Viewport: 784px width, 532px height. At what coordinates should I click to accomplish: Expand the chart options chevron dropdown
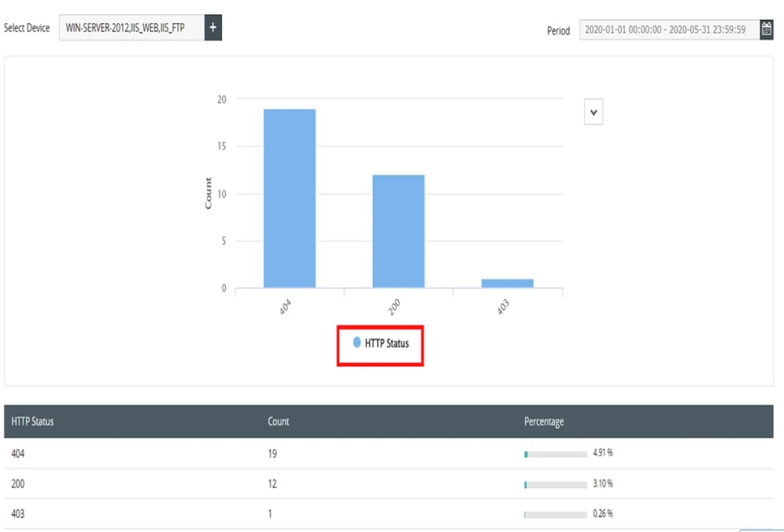(x=593, y=112)
